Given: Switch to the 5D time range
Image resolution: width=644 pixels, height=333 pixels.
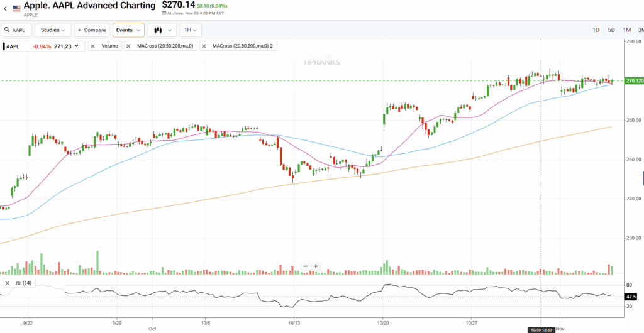Looking at the screenshot, I should point(611,30).
